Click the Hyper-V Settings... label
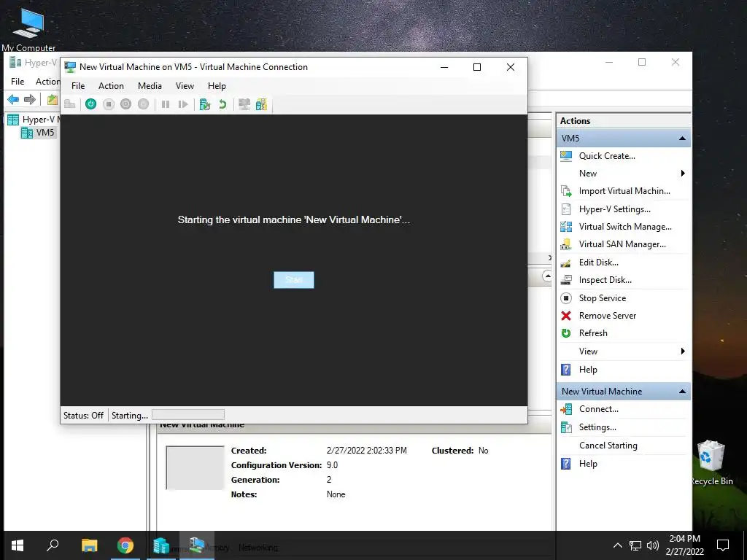Viewport: 747px width, 560px height. coord(614,209)
